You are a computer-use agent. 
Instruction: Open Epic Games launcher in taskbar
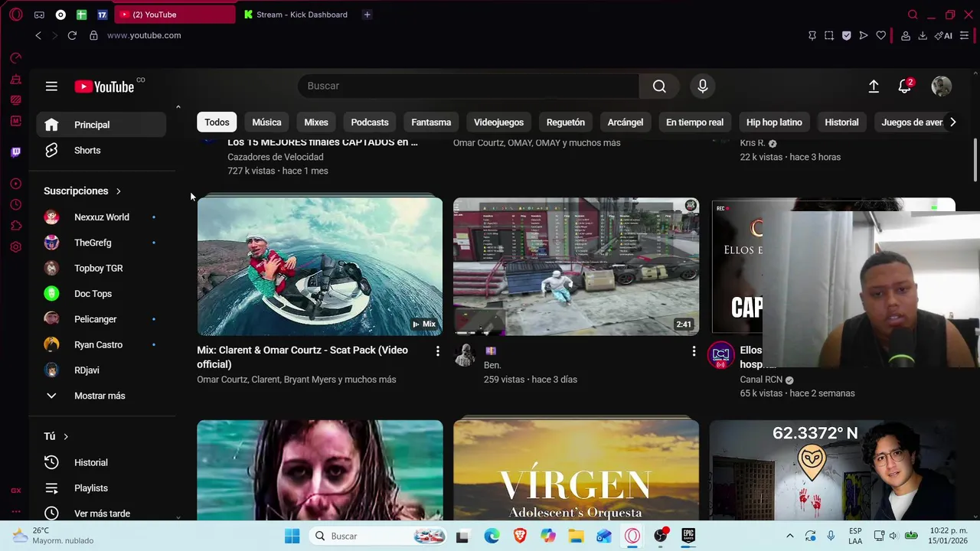(688, 536)
